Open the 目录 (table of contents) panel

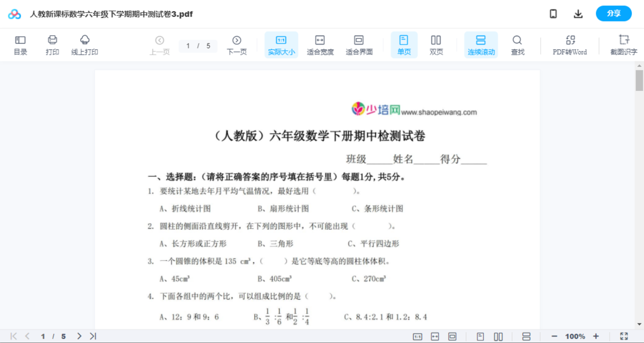click(x=20, y=45)
